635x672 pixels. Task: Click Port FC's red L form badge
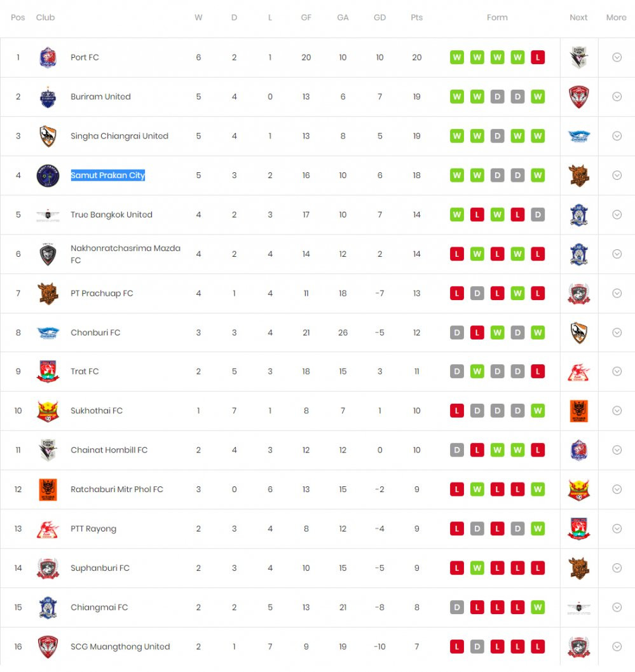[538, 57]
